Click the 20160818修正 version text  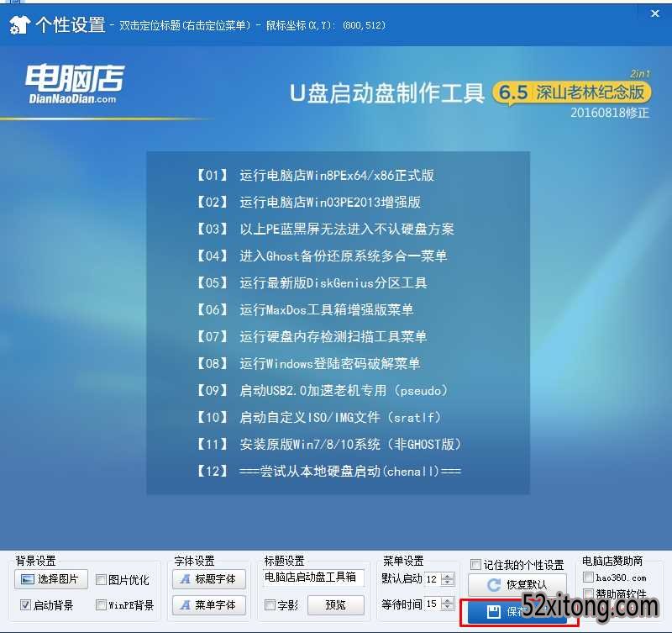pyautogui.click(x=610, y=113)
